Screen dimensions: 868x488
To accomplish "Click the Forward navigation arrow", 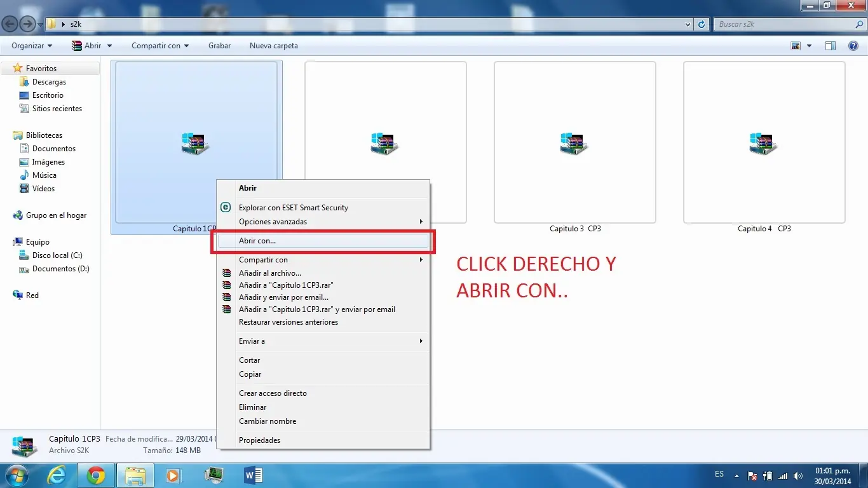I will pos(27,24).
